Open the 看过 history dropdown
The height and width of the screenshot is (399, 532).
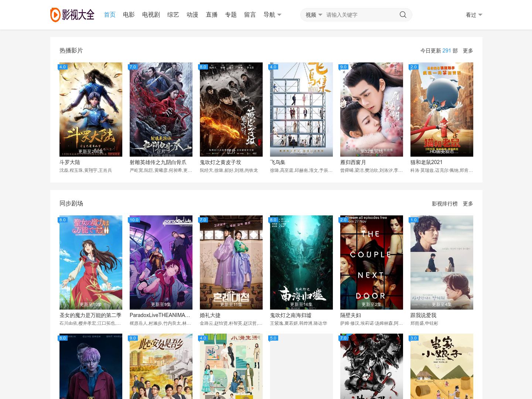point(474,15)
